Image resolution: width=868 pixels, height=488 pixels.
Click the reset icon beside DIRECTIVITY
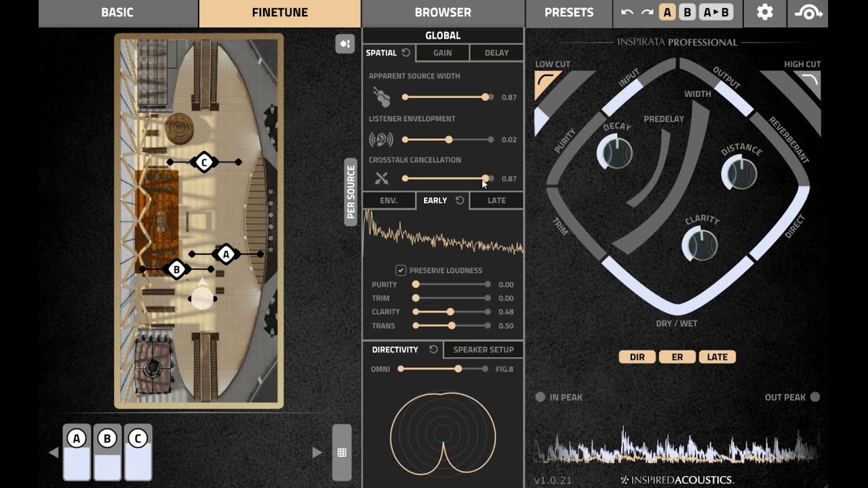(433, 350)
